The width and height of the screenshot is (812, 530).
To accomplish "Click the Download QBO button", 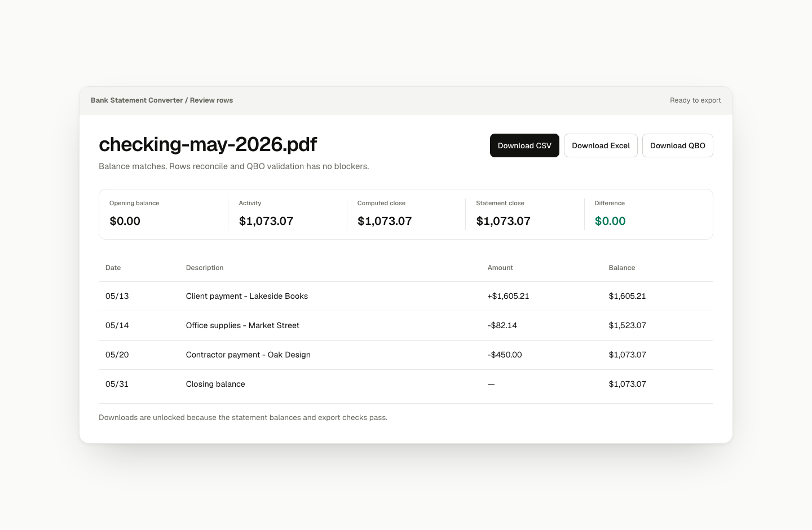I will [x=678, y=145].
